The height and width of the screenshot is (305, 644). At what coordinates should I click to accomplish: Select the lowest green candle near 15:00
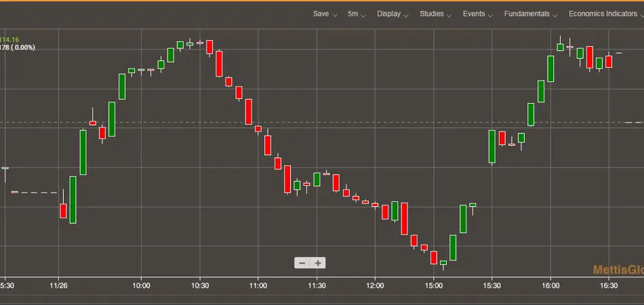443,263
